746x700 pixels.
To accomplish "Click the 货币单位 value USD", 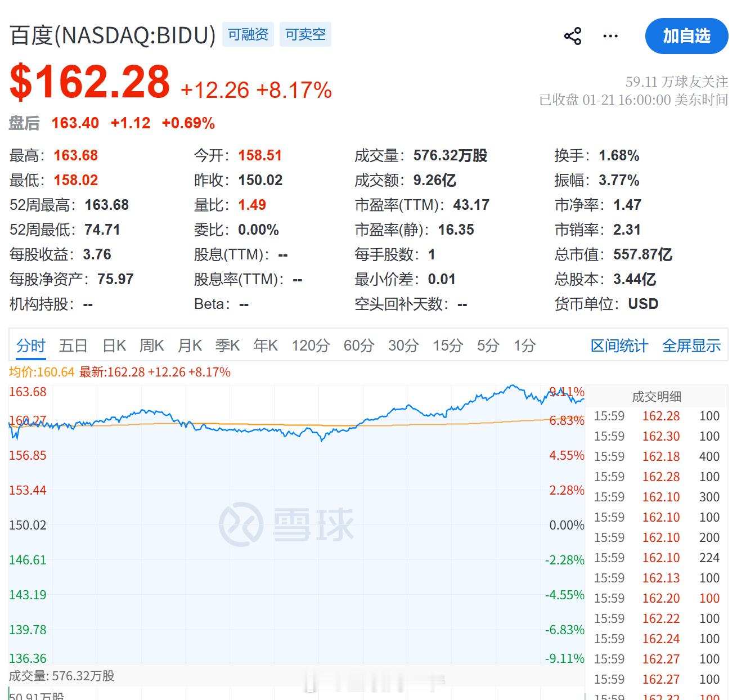I will click(643, 304).
